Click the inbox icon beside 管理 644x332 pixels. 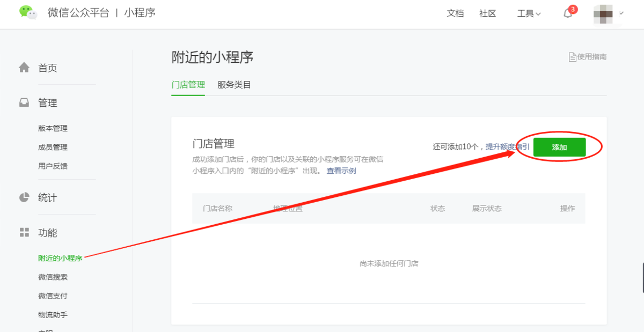(24, 102)
